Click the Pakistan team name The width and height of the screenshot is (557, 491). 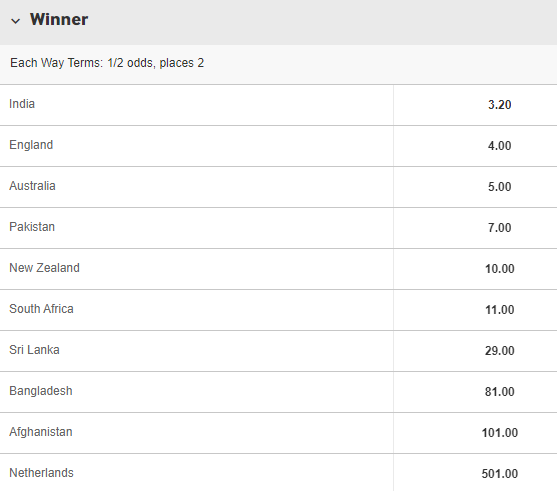(32, 227)
